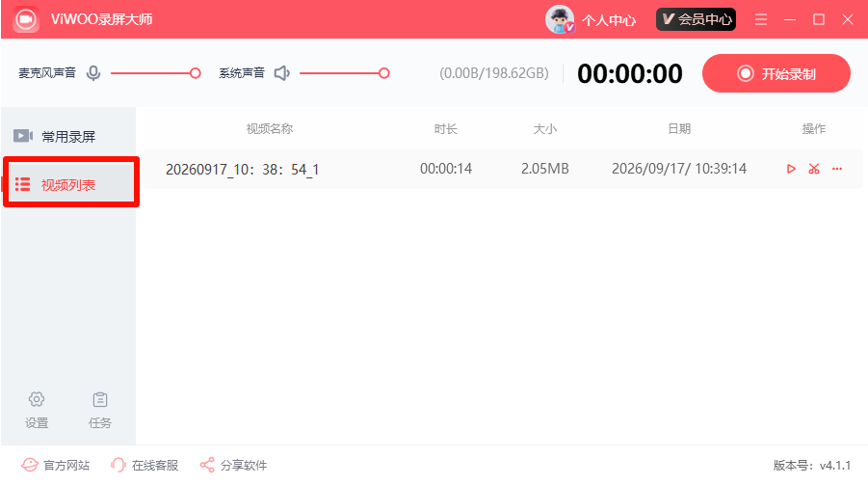Switch to 常用录屏 tab
Image resolution: width=868 pixels, height=485 pixels.
tap(68, 136)
